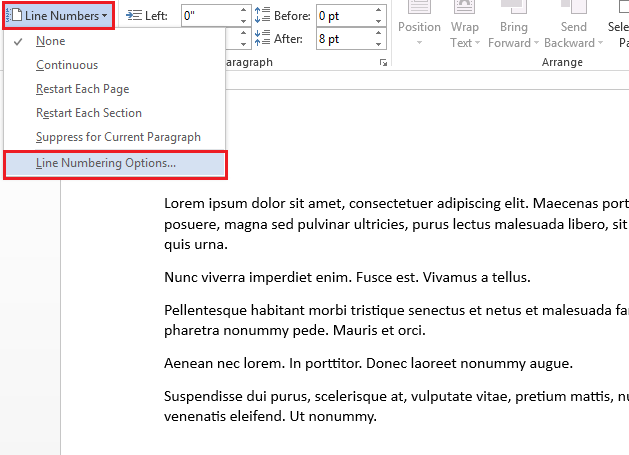
Task: Click the Left indent icon
Action: click(x=134, y=16)
